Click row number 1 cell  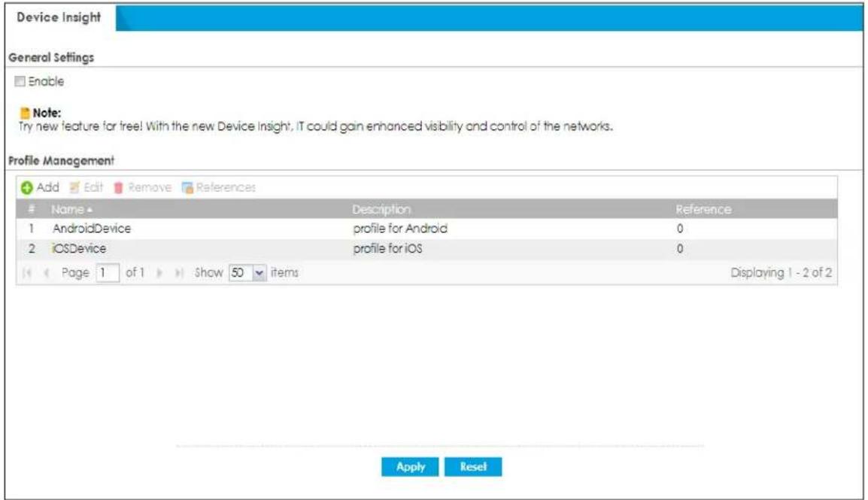coord(32,229)
